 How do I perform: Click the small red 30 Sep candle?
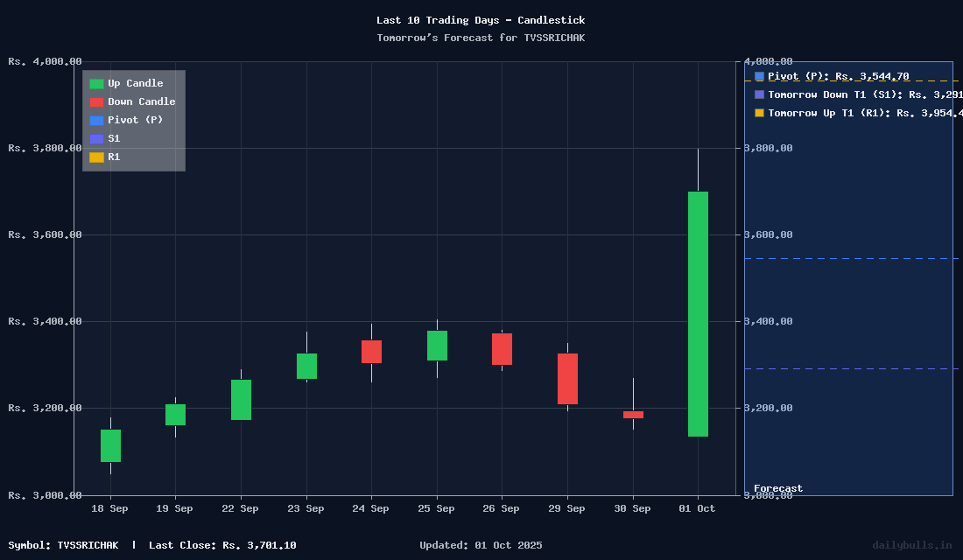pyautogui.click(x=633, y=415)
